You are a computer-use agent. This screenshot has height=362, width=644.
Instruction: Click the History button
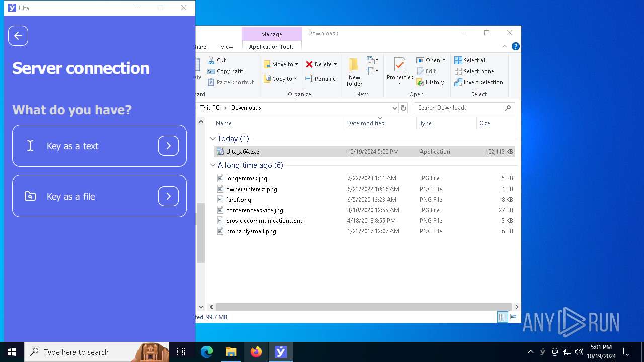[430, 82]
